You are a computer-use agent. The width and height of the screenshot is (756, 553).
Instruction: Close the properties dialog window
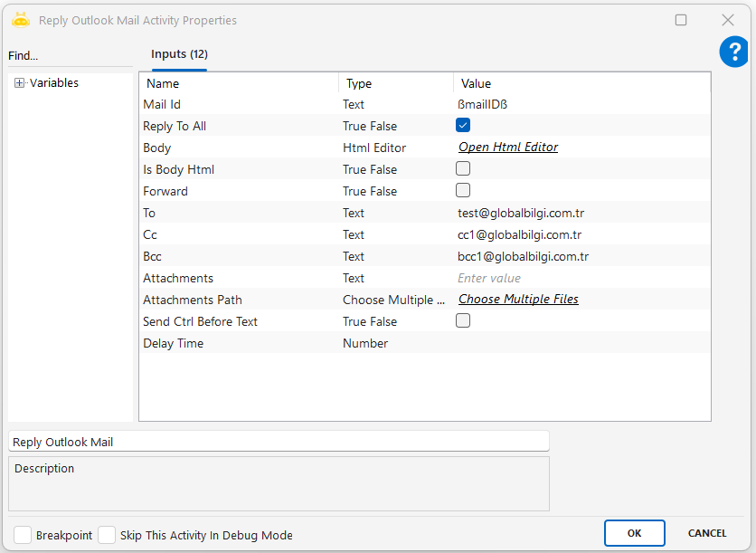[x=727, y=20]
